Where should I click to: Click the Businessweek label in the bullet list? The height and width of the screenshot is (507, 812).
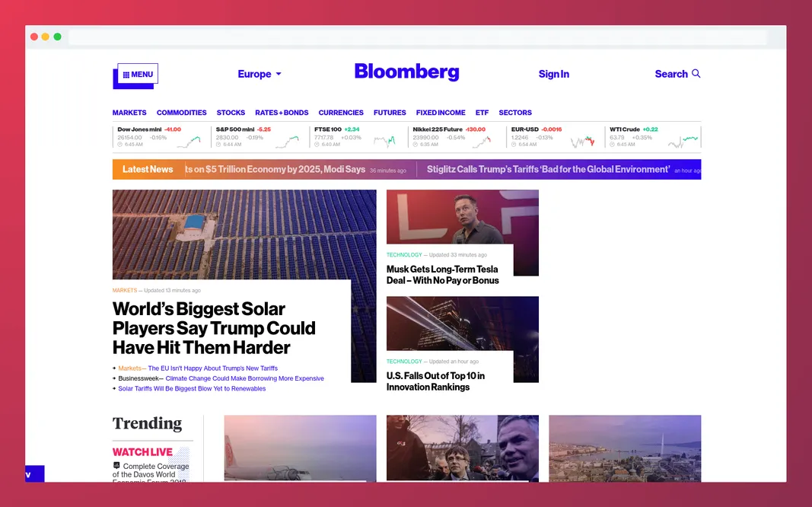pyautogui.click(x=139, y=378)
